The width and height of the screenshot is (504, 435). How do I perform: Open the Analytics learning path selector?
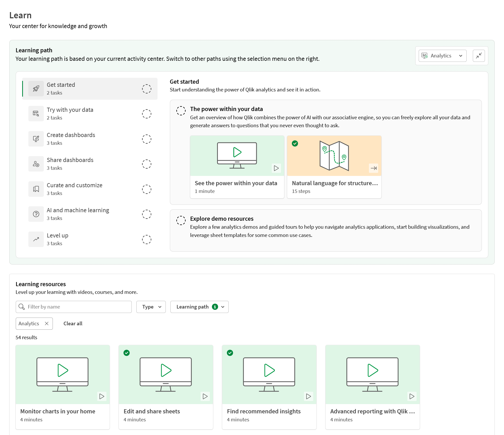click(442, 56)
